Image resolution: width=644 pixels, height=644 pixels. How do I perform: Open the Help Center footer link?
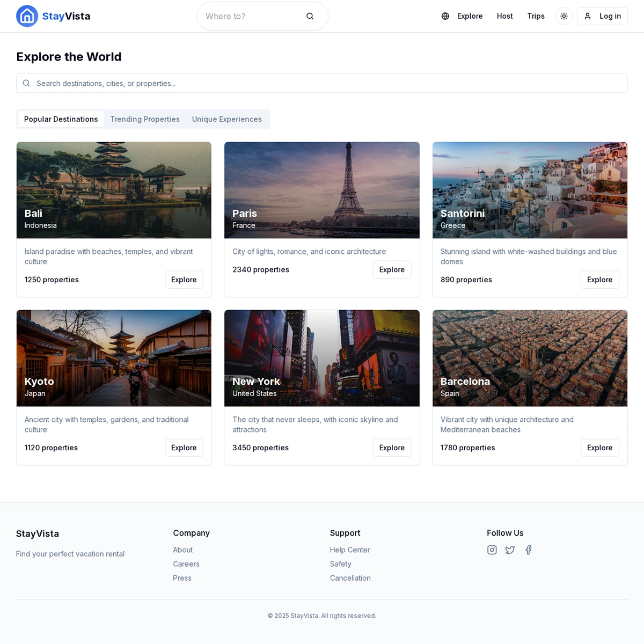point(350,550)
